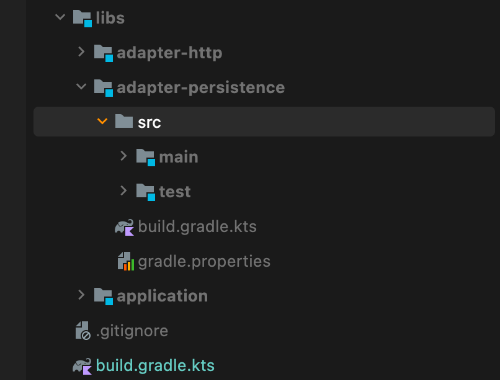Open the highlighted root build.gradle.kts file

pyautogui.click(x=155, y=366)
